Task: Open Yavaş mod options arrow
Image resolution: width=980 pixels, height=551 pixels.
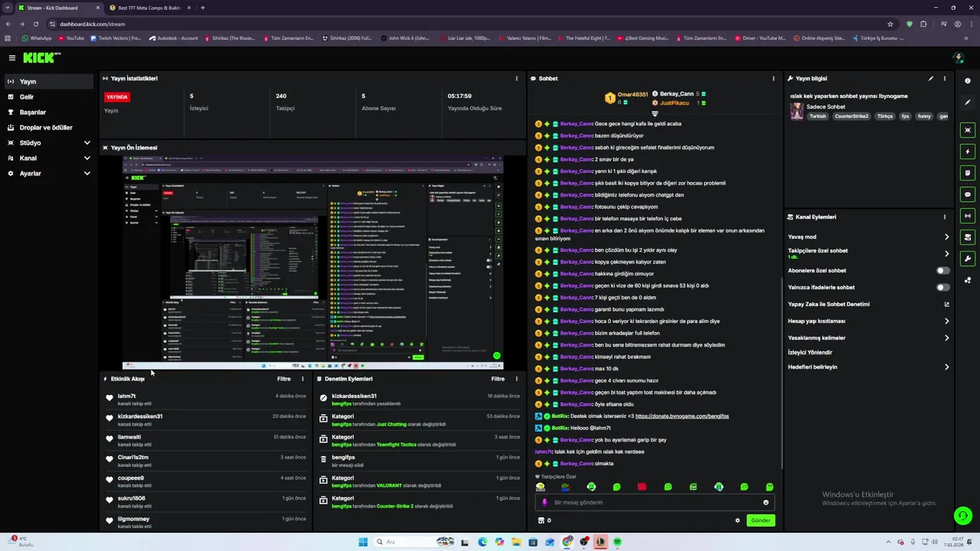Action: tap(946, 237)
